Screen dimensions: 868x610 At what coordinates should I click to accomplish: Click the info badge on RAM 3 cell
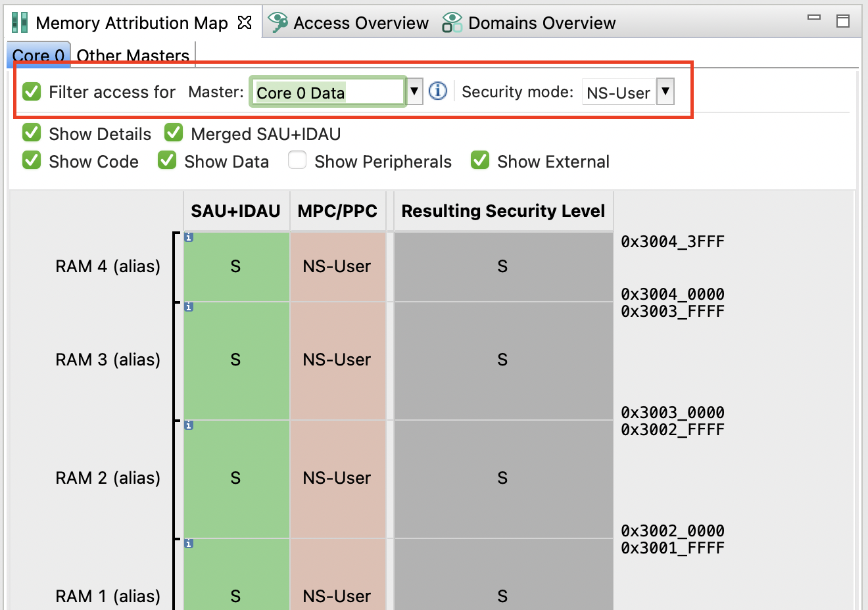(189, 307)
